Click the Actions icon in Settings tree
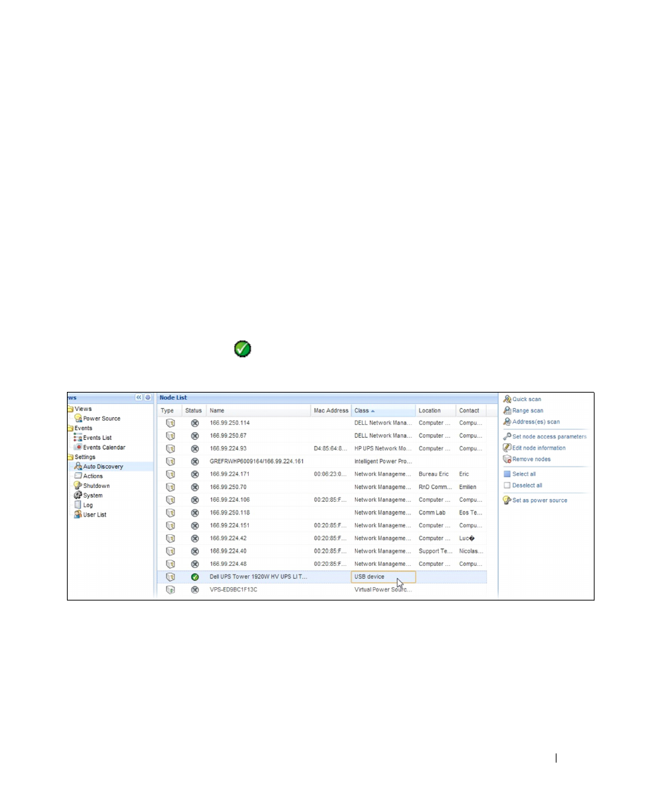The image size is (672, 807). point(78,476)
